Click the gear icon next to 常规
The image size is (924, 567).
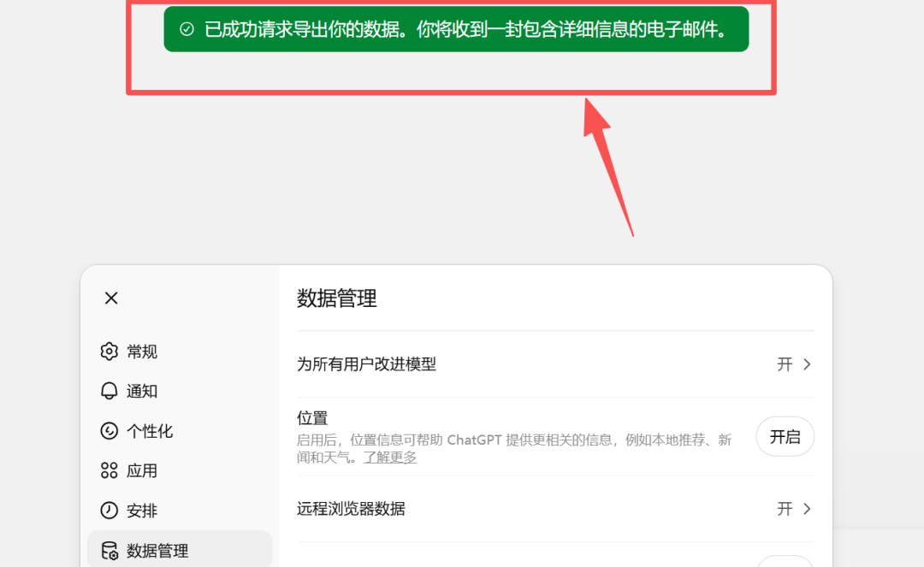(109, 351)
